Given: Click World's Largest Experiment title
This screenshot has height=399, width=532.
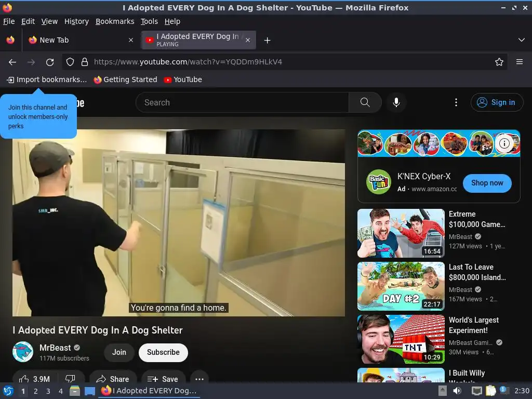Looking at the screenshot, I should (x=474, y=325).
